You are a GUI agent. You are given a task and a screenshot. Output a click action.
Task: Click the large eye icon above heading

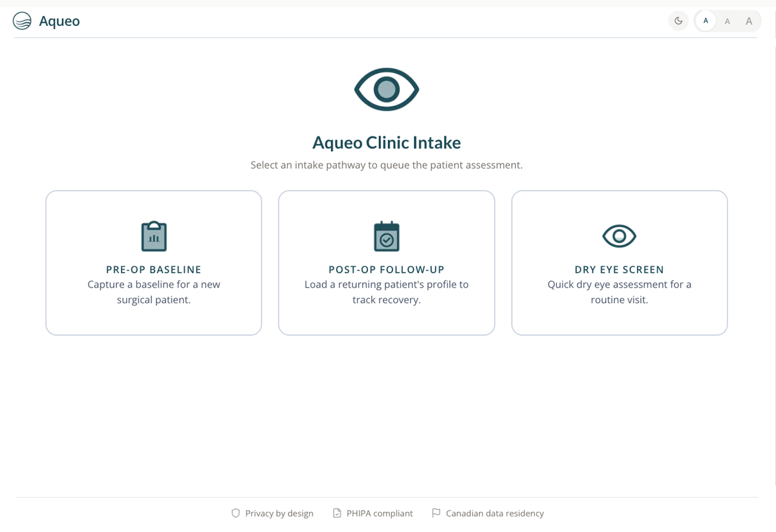point(387,89)
